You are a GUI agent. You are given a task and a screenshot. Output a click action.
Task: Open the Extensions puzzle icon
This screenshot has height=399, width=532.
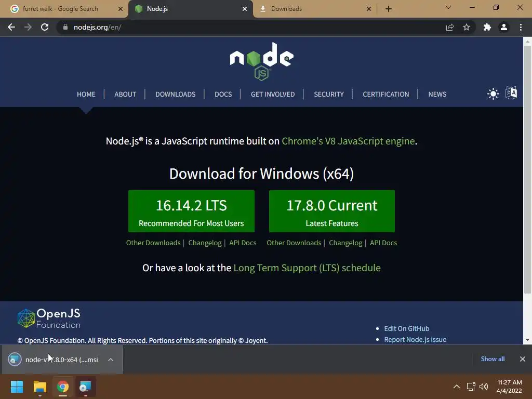487,27
